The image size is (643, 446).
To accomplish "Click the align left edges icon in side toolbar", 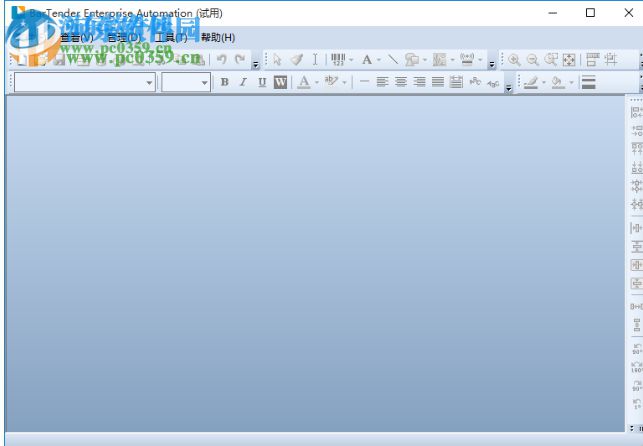I will click(636, 112).
